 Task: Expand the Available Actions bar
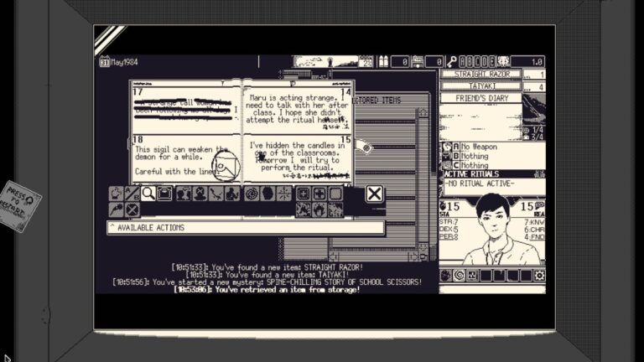[x=245, y=227]
